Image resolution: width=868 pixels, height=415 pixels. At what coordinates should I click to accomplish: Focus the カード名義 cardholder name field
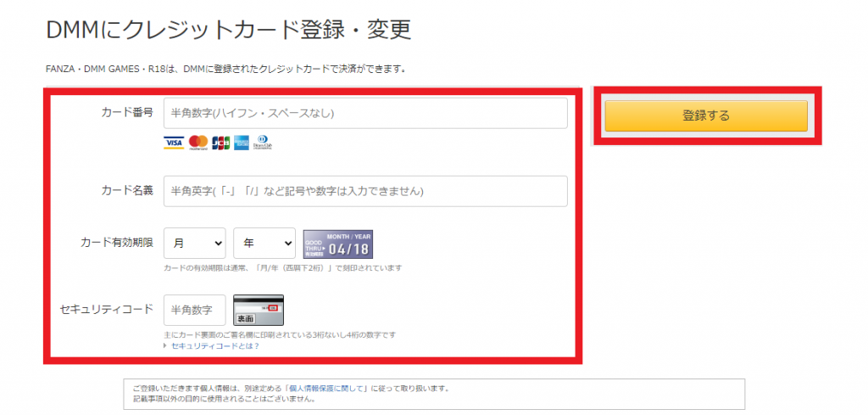(365, 191)
